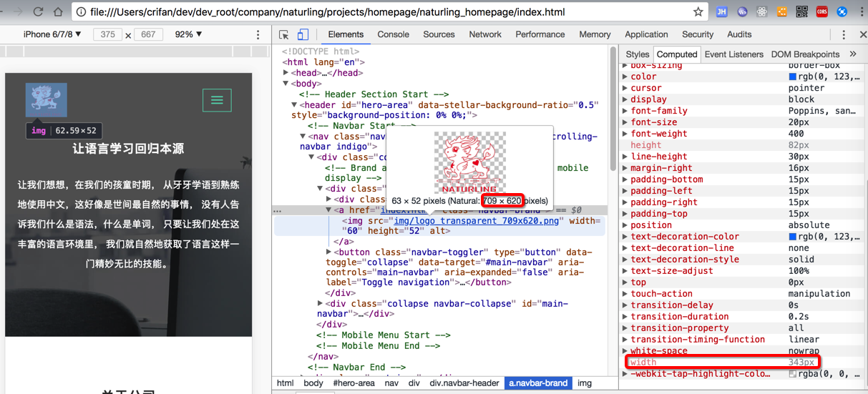Open device toolbar more options menu
Viewport: 868px width, 394px height.
pyautogui.click(x=258, y=34)
